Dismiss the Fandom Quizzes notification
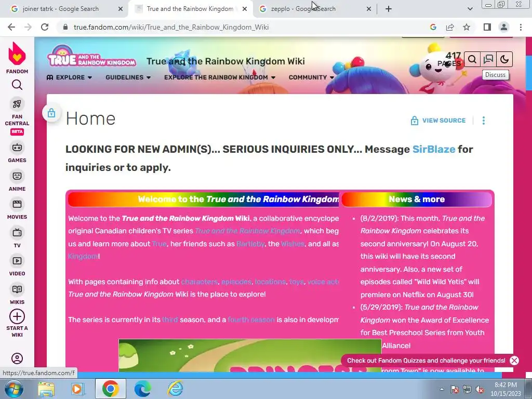The height and width of the screenshot is (399, 532). click(514, 361)
